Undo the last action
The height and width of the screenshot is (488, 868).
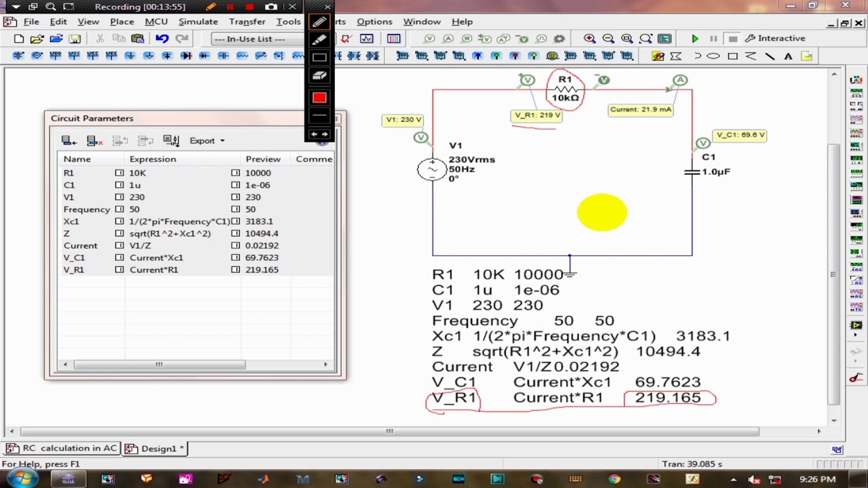tap(161, 39)
